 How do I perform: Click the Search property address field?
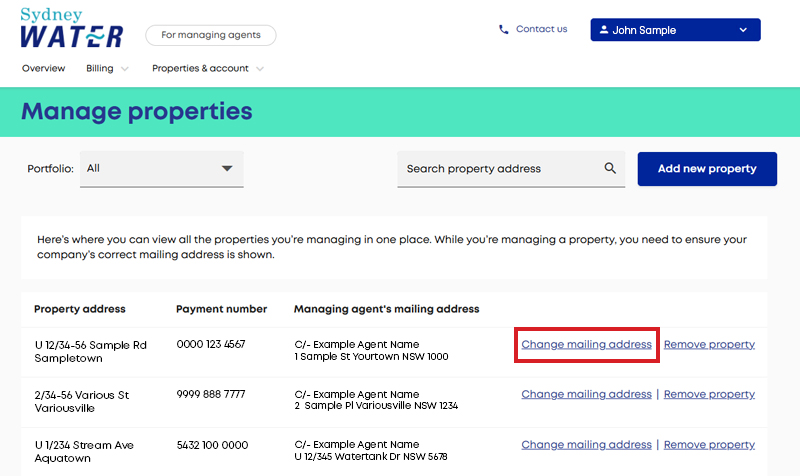(500, 169)
